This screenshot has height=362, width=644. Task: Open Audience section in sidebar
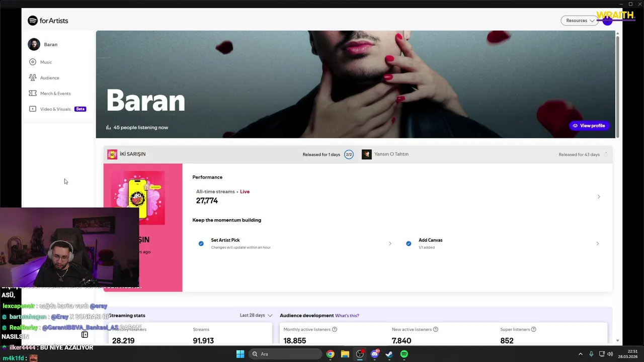pyautogui.click(x=49, y=77)
